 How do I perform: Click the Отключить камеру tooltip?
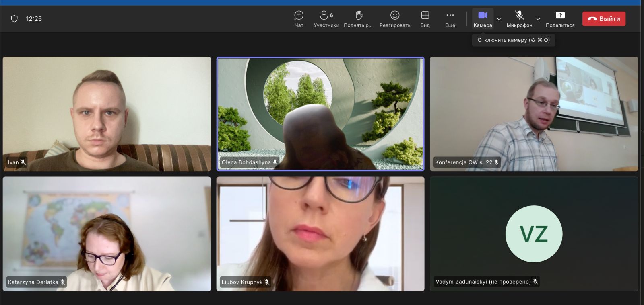point(514,40)
